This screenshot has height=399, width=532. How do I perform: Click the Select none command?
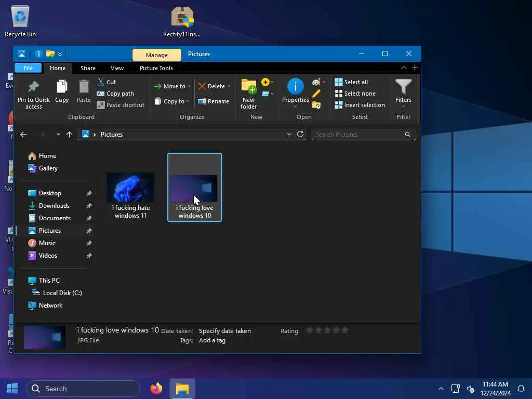coord(355,94)
